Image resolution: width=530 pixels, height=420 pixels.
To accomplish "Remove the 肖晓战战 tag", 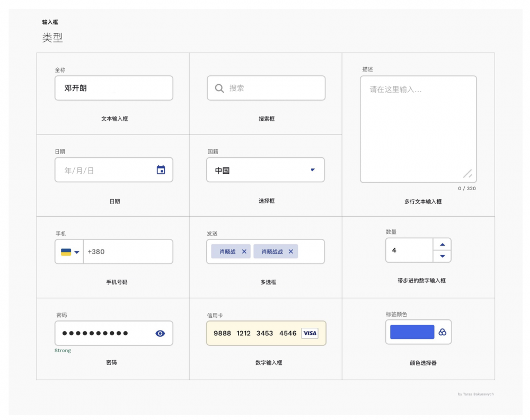I will (x=290, y=252).
